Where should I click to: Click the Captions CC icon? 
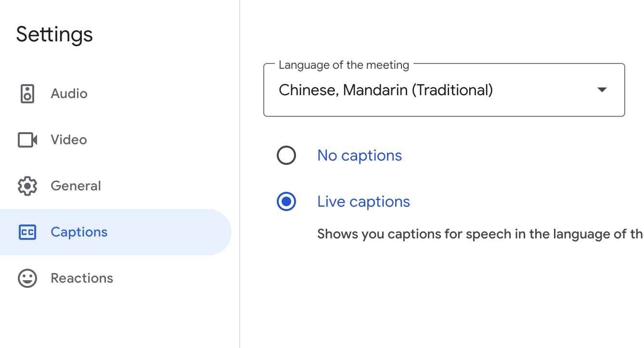pyautogui.click(x=27, y=232)
